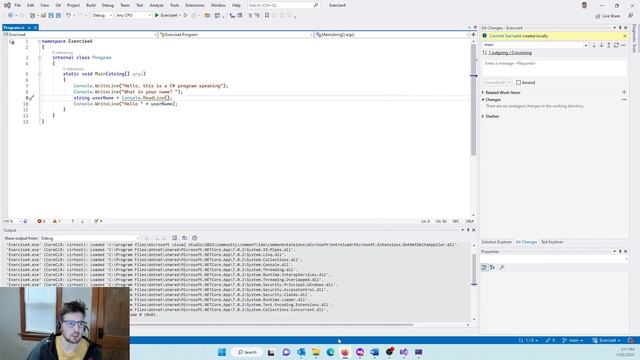Open the Windows Start button
Image resolution: width=640 pixels, height=360 pixels.
click(x=222, y=352)
